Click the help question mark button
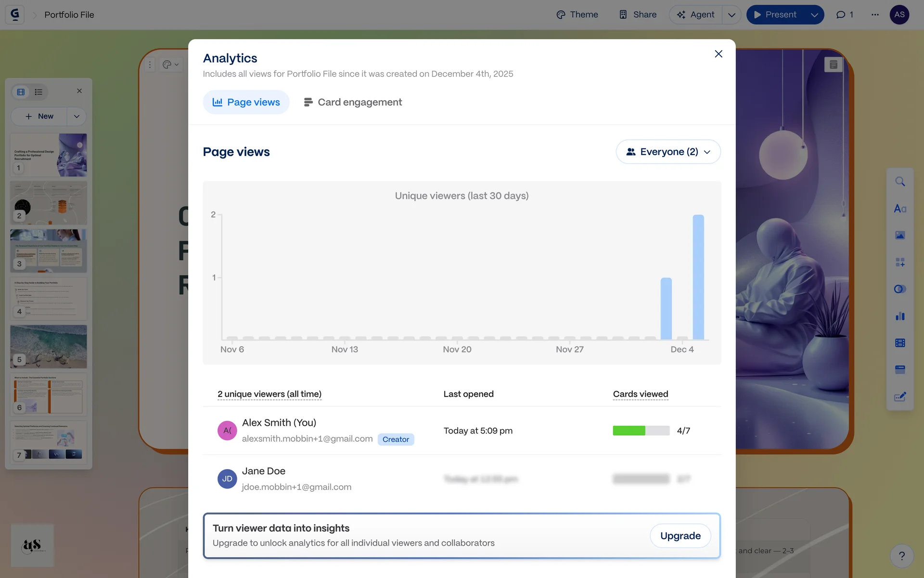 click(x=902, y=556)
